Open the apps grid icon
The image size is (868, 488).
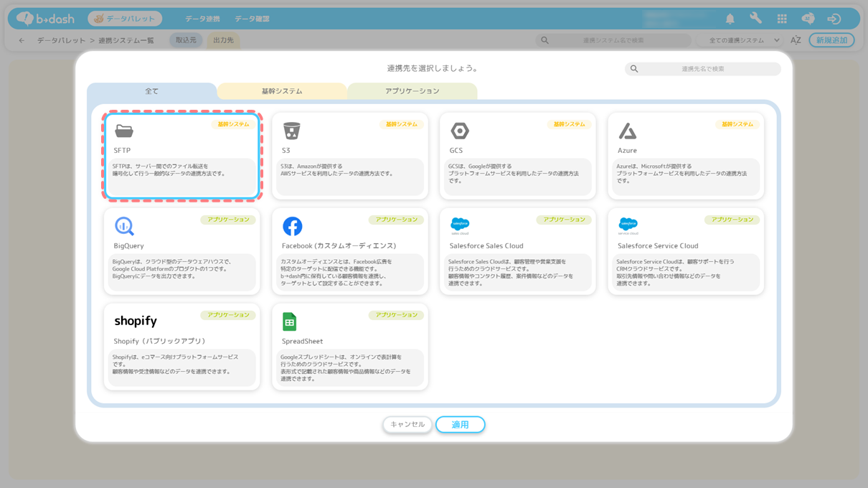coord(782,19)
